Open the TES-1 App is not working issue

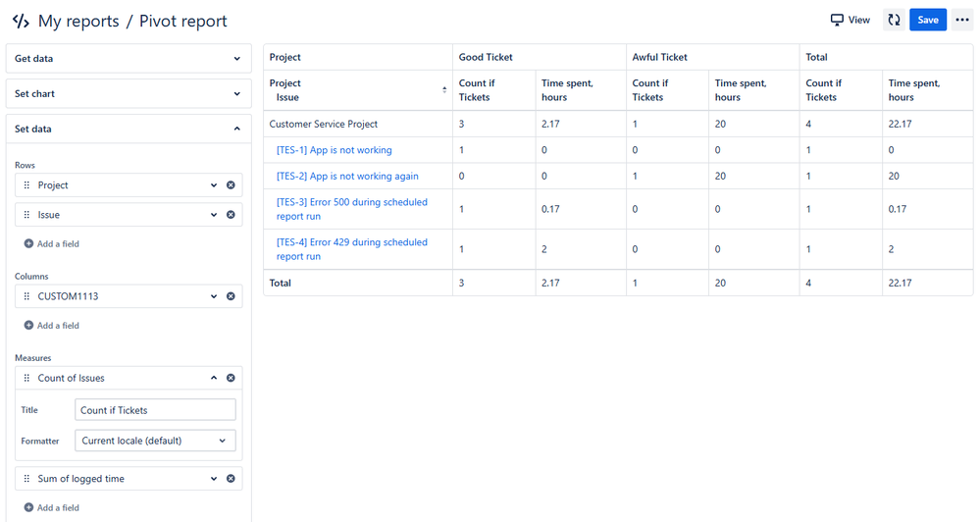coord(335,150)
